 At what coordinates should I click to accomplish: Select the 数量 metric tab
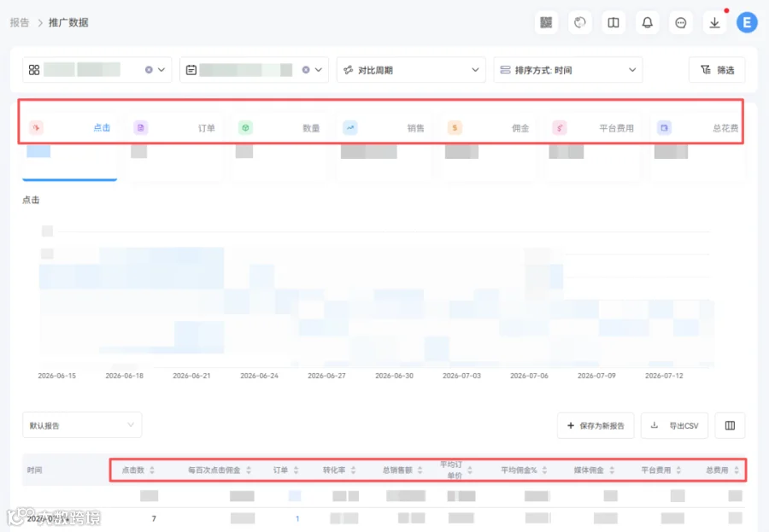pos(279,146)
